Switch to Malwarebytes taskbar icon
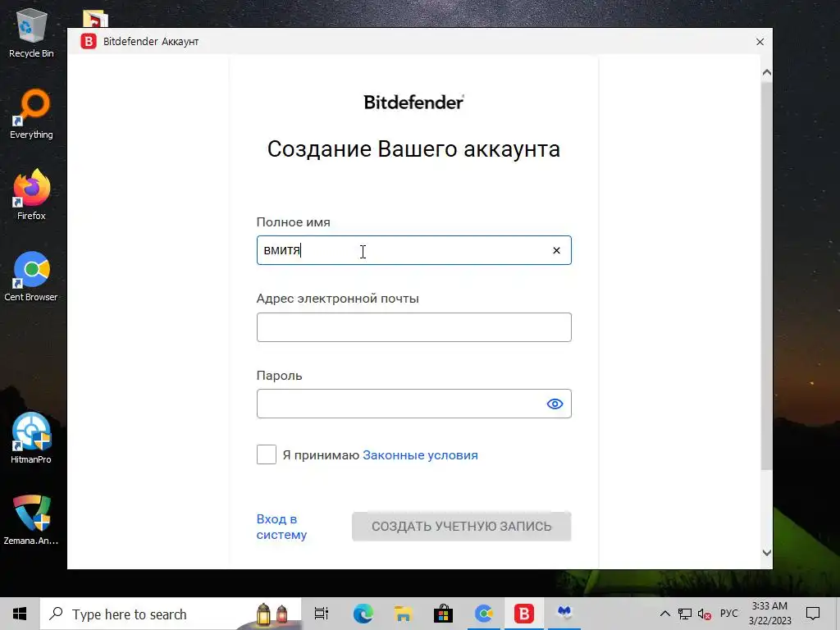 pos(564,614)
